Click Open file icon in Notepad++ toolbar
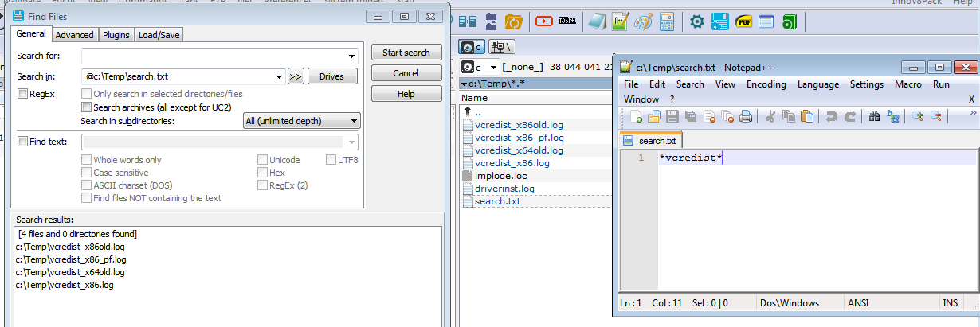 (x=653, y=117)
